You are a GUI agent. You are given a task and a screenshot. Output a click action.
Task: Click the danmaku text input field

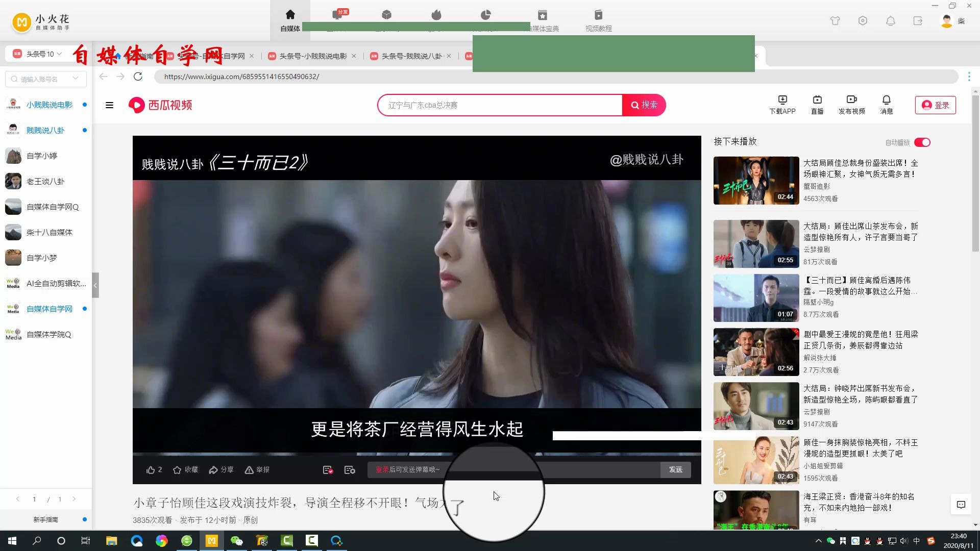tap(513, 470)
